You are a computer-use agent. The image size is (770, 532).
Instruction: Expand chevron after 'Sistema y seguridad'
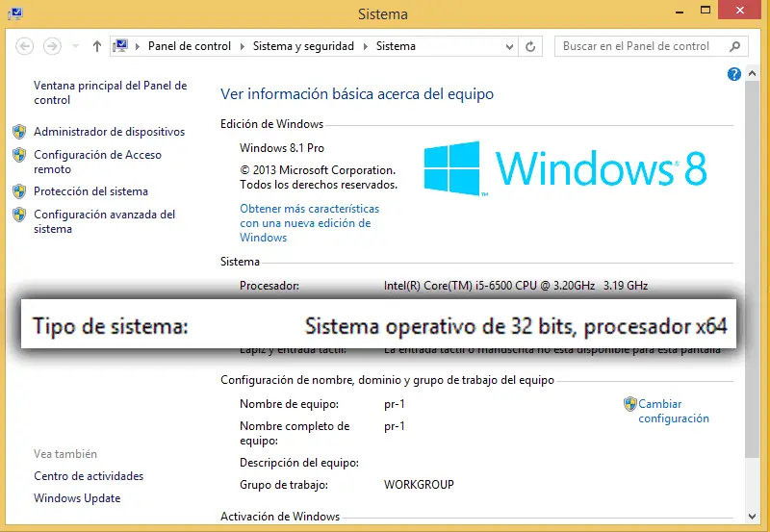point(366,46)
